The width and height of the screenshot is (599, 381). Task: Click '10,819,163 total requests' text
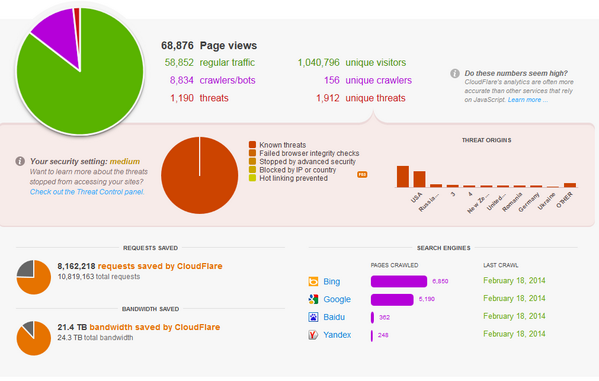(x=99, y=276)
